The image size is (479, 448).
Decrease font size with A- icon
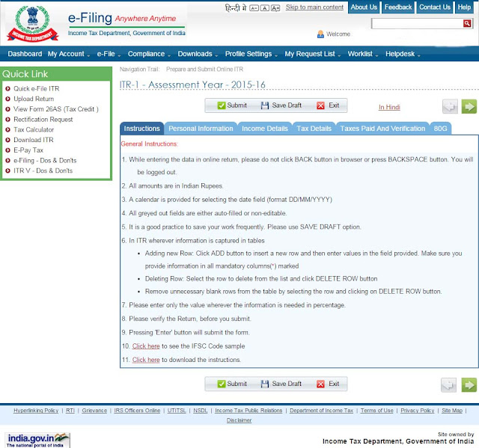click(x=254, y=8)
